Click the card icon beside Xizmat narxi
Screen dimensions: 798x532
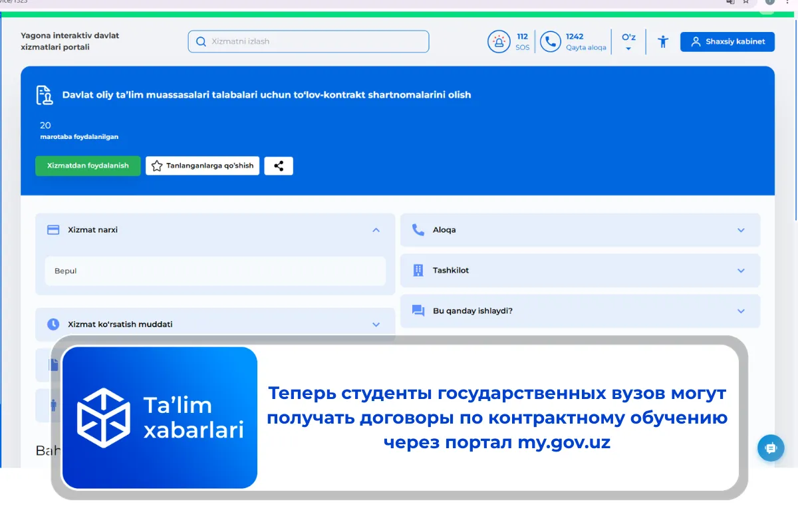[x=53, y=229]
